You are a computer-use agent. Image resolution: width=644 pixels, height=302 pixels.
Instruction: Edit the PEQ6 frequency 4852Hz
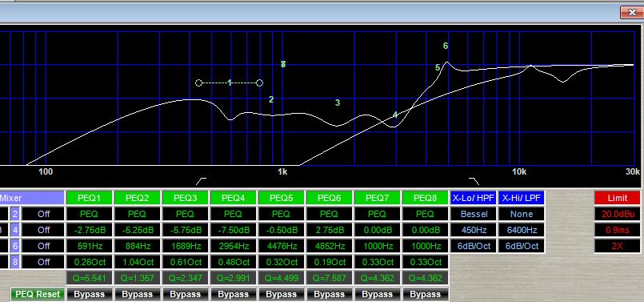329,246
